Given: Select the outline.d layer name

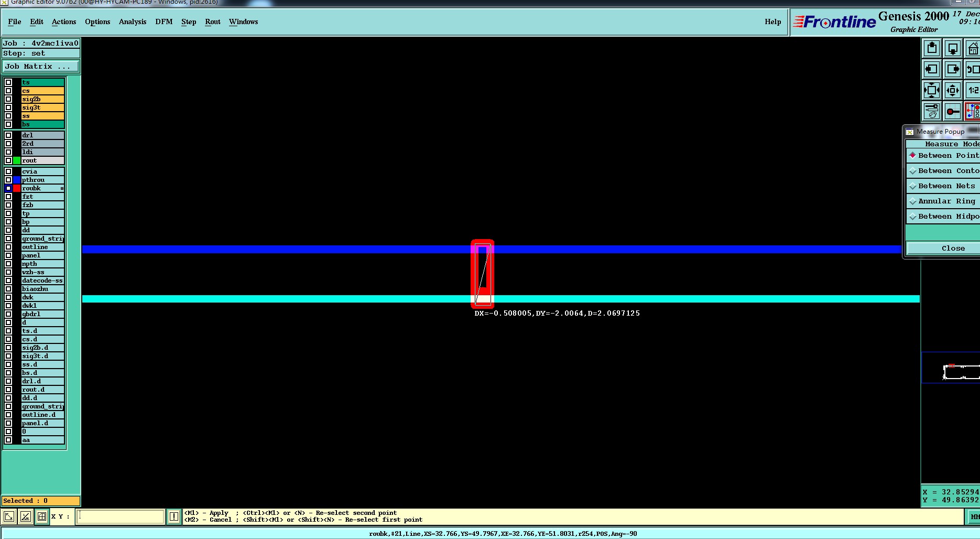Looking at the screenshot, I should coord(43,415).
